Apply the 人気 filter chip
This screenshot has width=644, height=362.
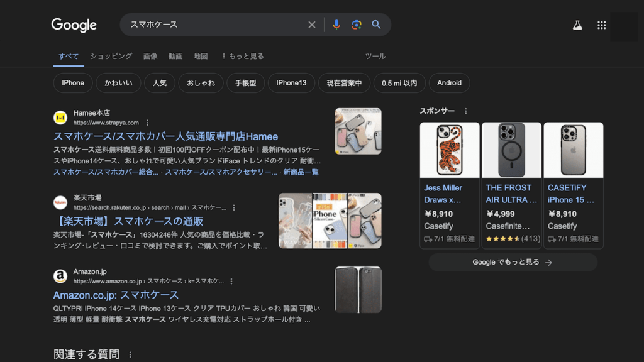click(160, 83)
